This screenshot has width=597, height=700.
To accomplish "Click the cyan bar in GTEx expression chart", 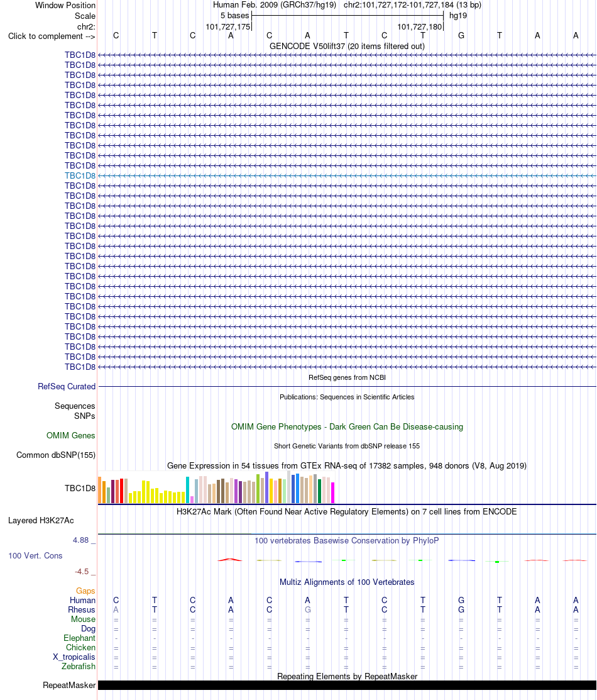I will pyautogui.click(x=188, y=490).
